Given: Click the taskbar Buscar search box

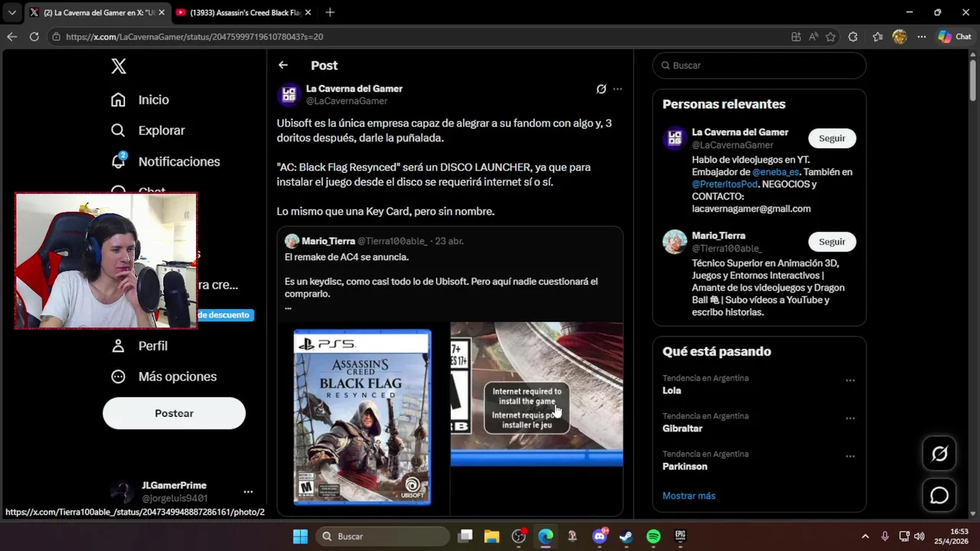Looking at the screenshot, I should click(x=382, y=536).
